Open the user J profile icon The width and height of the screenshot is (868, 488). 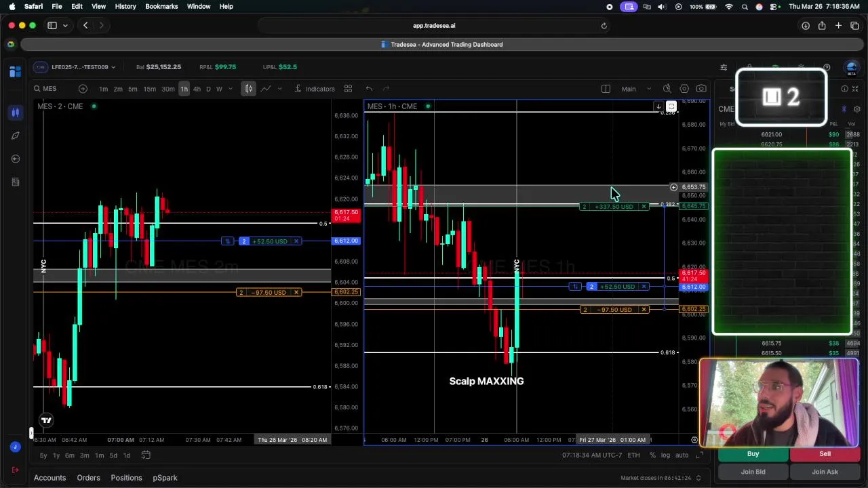pos(15,447)
